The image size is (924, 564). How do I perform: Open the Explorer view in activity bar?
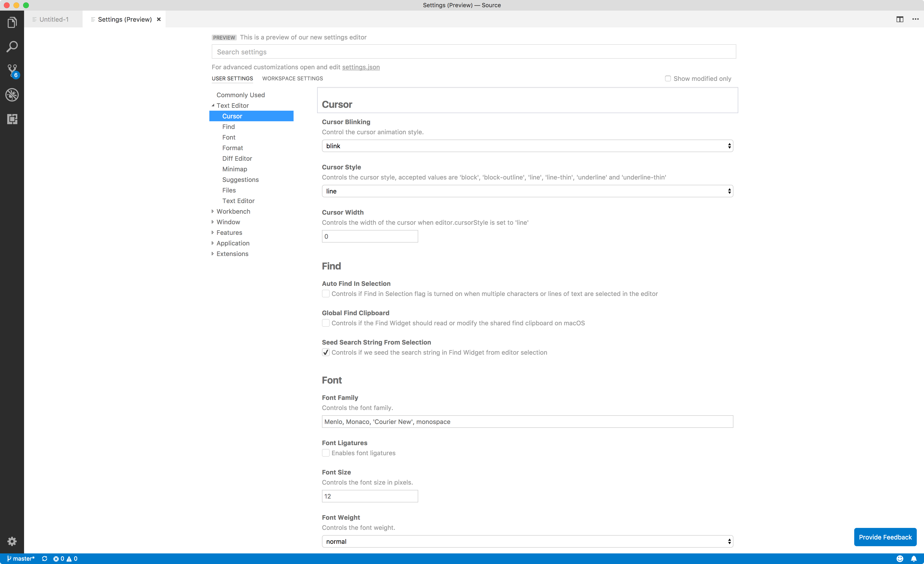[x=12, y=23]
